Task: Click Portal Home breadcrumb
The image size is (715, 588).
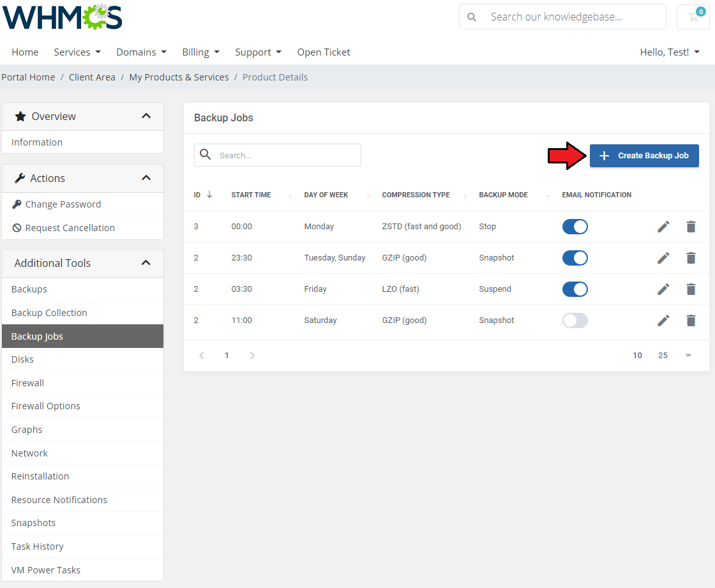Action: pyautogui.click(x=28, y=77)
